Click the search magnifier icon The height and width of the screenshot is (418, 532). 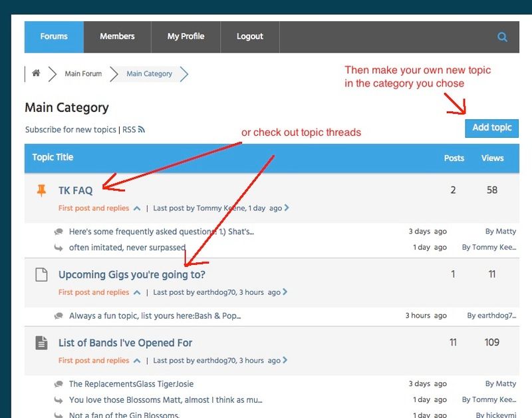tap(502, 37)
